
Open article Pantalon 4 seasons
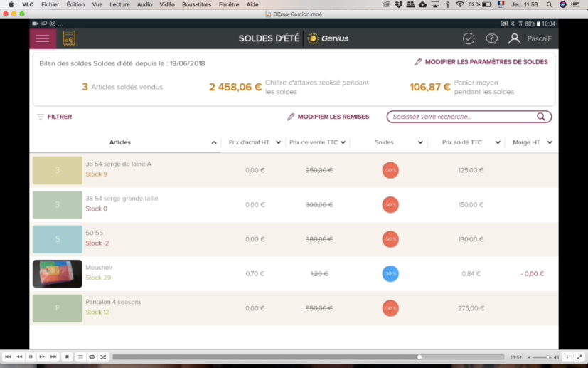[x=114, y=302]
